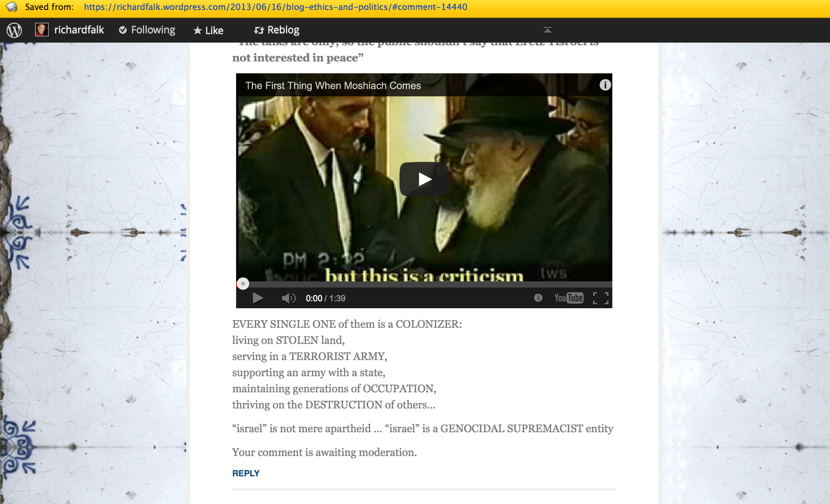Screen dimensions: 830x504
Task: Collapse the admin bar with the up arrow
Action: click(x=547, y=30)
